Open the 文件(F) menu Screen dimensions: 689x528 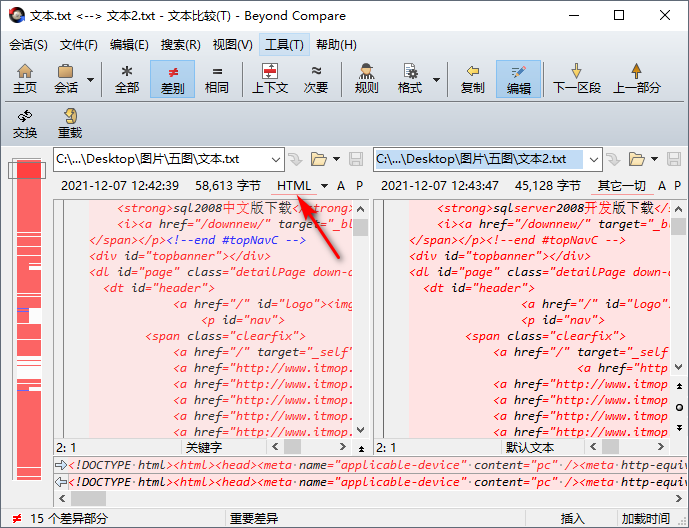tap(79, 45)
